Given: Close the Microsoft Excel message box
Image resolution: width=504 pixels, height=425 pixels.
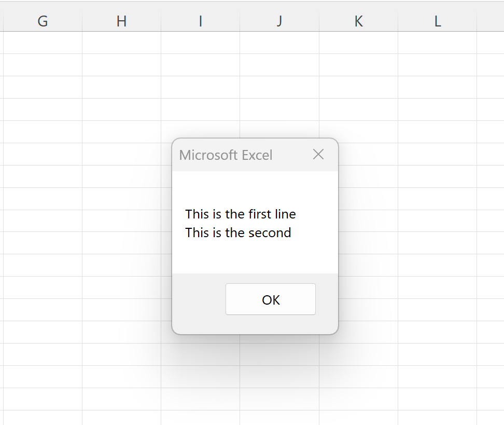Looking at the screenshot, I should click(x=318, y=155).
